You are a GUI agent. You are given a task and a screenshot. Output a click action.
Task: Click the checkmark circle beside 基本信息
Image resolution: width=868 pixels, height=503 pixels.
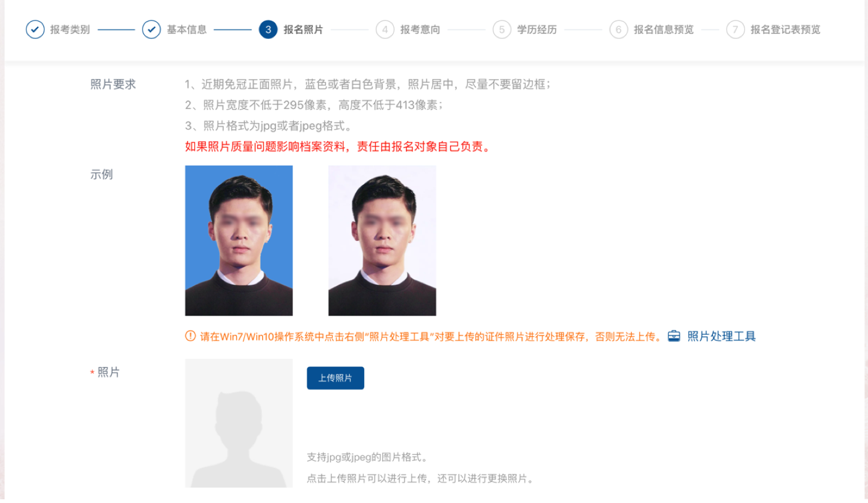pyautogui.click(x=151, y=30)
